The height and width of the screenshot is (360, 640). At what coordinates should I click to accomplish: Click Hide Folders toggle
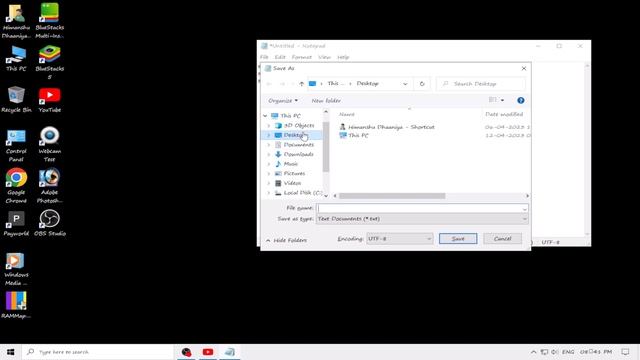(286, 240)
